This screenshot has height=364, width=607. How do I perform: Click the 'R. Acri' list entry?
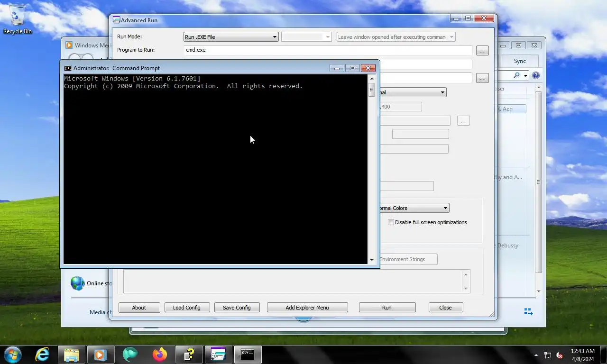coord(511,109)
